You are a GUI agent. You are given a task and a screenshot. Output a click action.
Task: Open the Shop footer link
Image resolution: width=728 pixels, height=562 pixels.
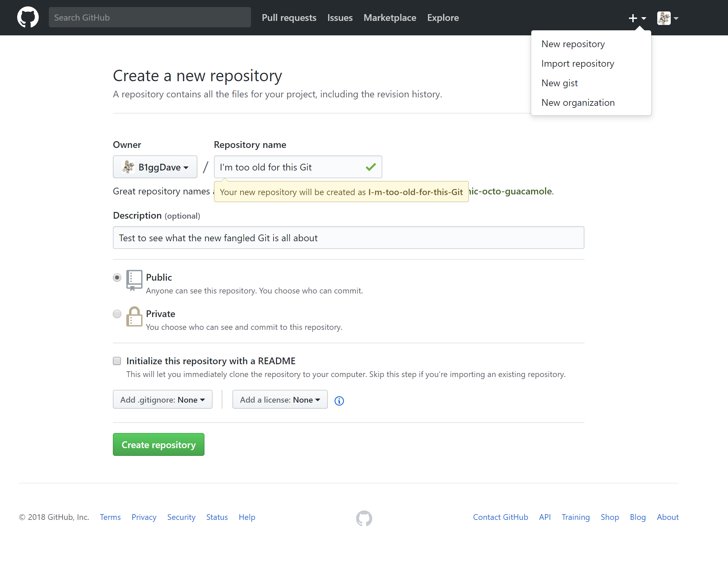pos(610,517)
